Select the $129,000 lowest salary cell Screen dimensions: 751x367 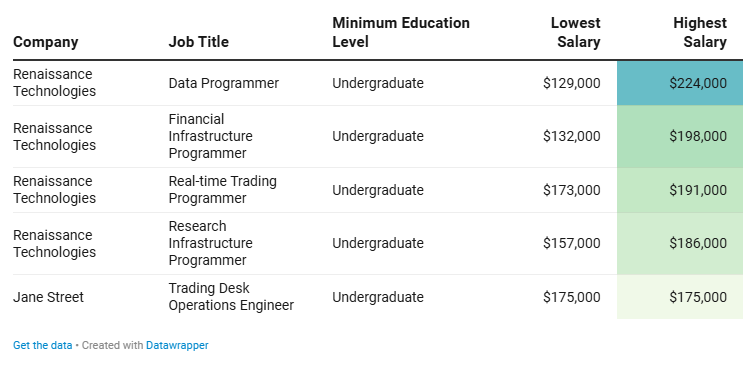(571, 83)
